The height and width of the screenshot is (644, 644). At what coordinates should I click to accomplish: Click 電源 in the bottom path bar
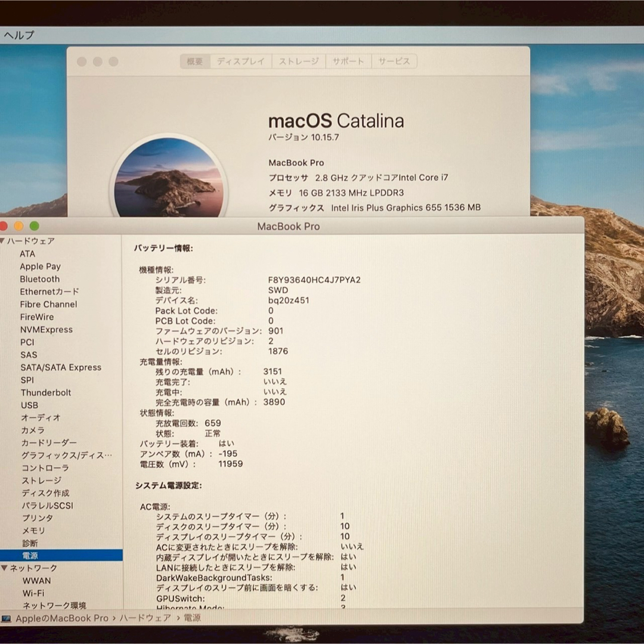tap(192, 618)
